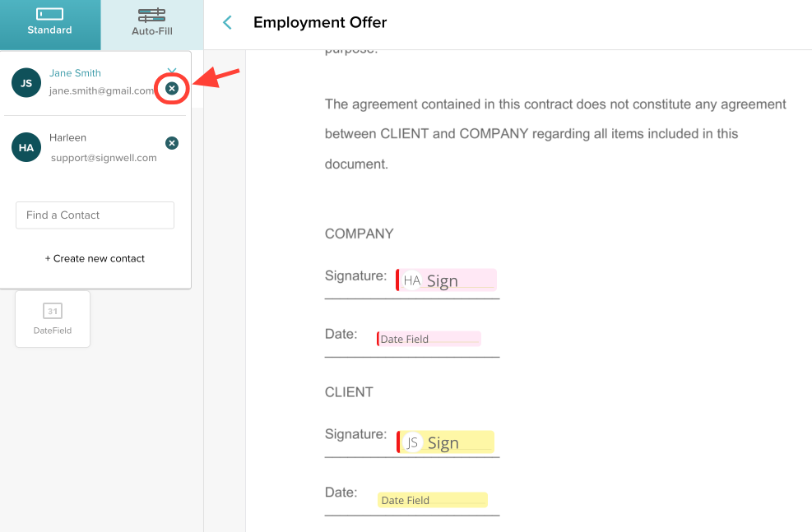812x532 pixels.
Task: Remove Jane Smith contact with X icon
Action: tap(172, 89)
